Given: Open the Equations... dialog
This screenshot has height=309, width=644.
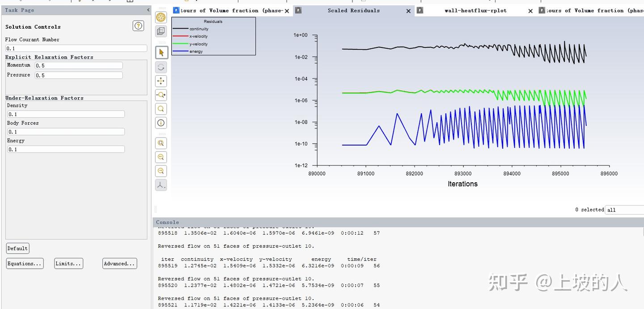Looking at the screenshot, I should (x=25, y=263).
